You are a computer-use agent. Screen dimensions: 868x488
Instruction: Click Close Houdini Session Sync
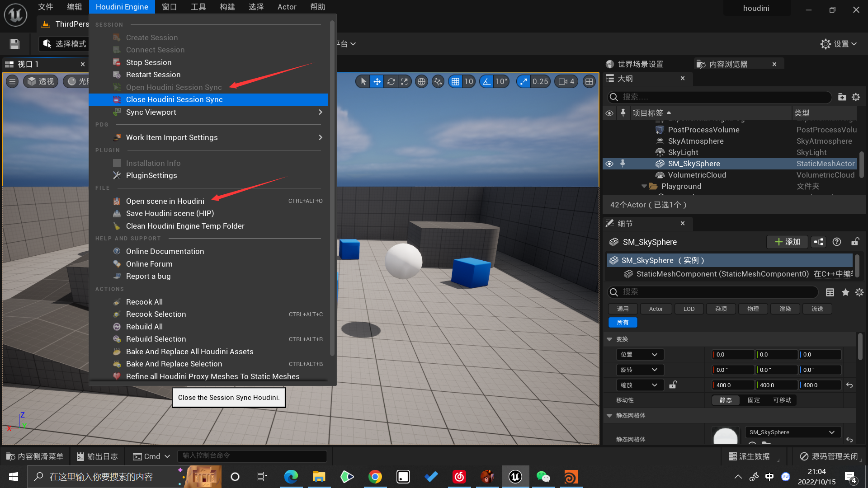[x=208, y=99]
